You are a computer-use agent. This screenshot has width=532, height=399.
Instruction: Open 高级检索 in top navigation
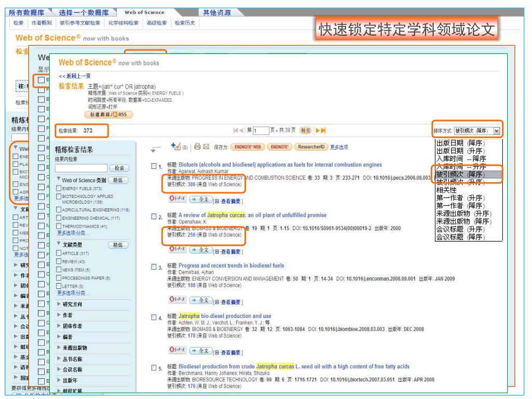(157, 23)
